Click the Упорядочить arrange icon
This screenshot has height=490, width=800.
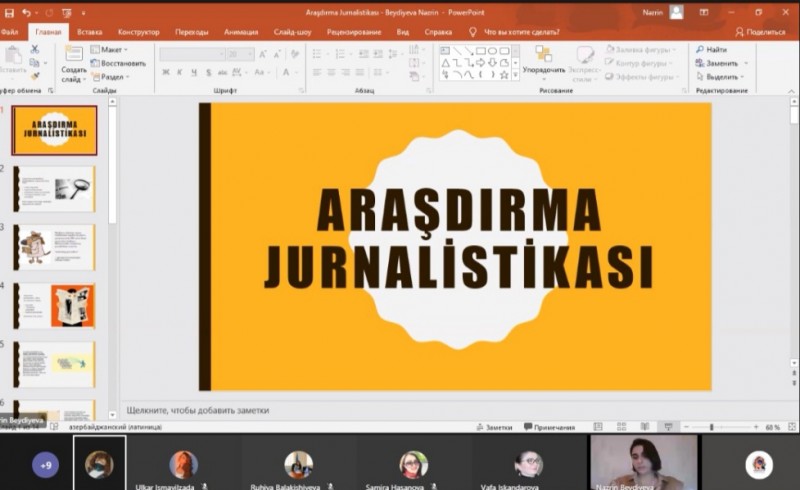543,54
